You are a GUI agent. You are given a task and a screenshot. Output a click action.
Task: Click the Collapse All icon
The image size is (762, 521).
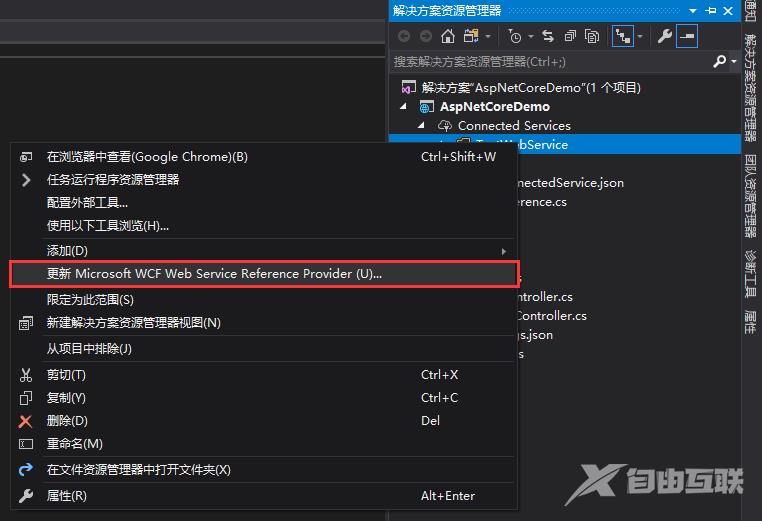click(570, 36)
